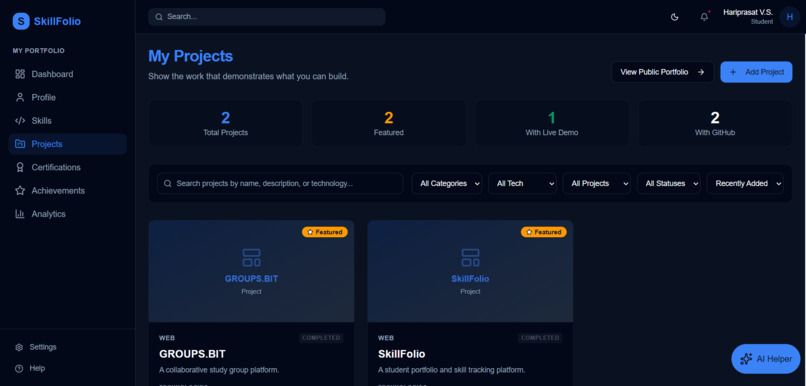Click the H user avatar
Viewport: 806px width, 386px height.
[x=790, y=17]
